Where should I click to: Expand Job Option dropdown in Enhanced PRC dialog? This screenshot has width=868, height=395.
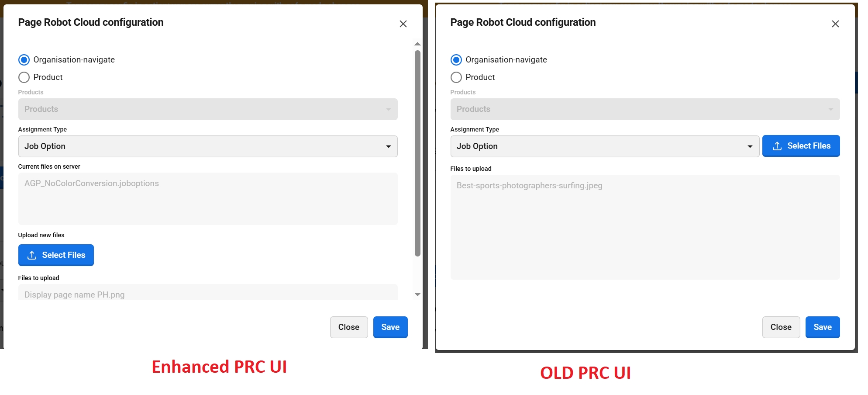tap(207, 146)
